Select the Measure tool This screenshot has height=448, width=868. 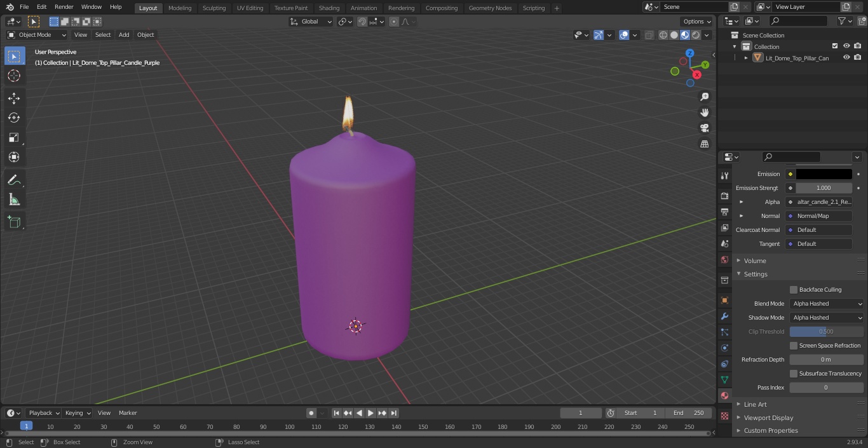pos(14,200)
